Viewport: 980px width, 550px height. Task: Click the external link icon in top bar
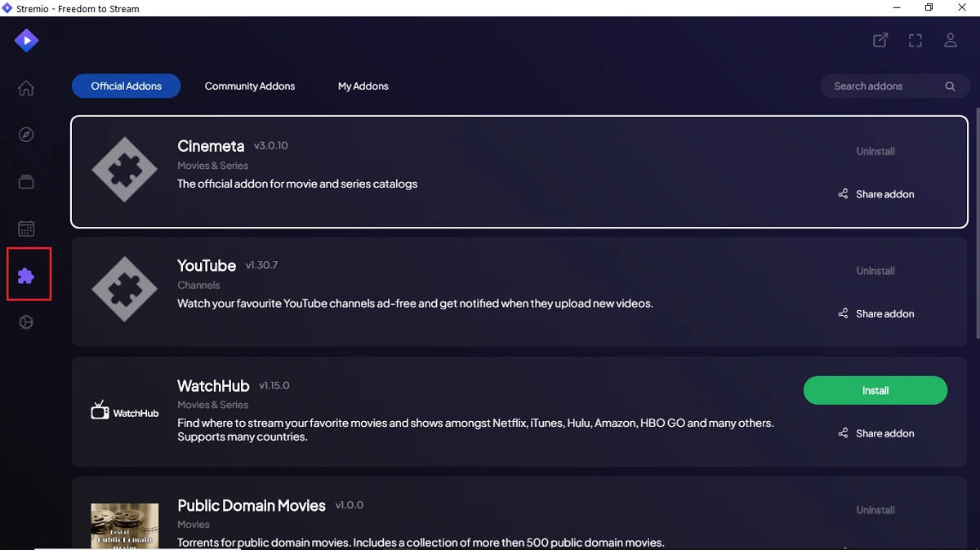coord(880,40)
